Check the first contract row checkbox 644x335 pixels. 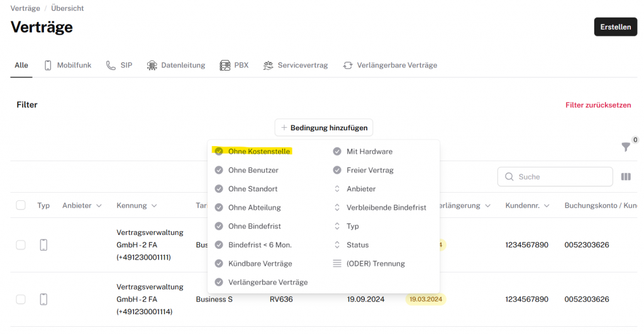tap(21, 245)
